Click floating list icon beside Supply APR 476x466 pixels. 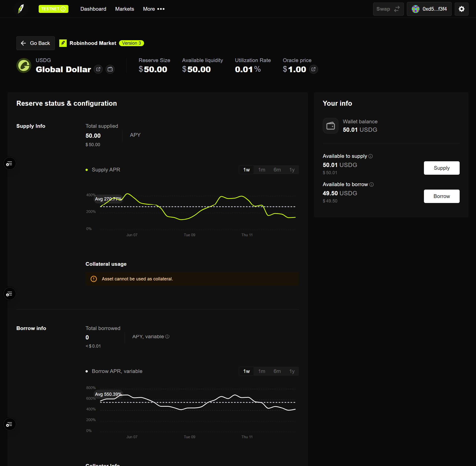coord(10,164)
